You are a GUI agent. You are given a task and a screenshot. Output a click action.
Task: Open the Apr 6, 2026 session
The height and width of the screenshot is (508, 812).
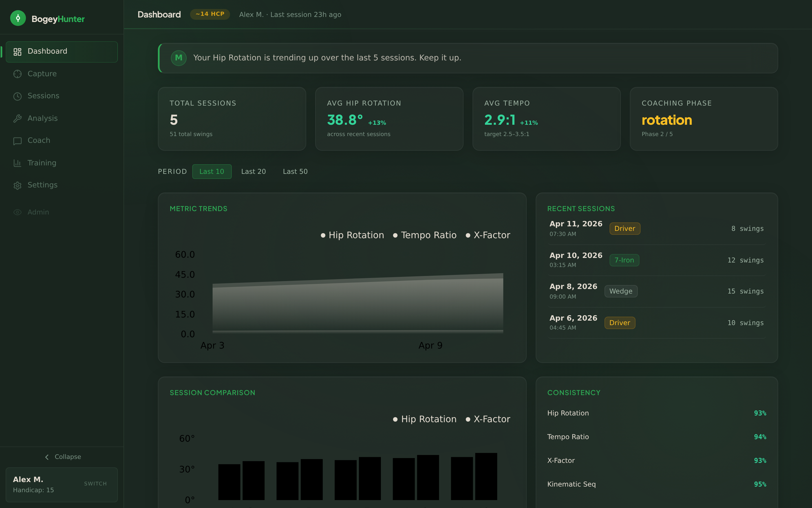(657, 323)
